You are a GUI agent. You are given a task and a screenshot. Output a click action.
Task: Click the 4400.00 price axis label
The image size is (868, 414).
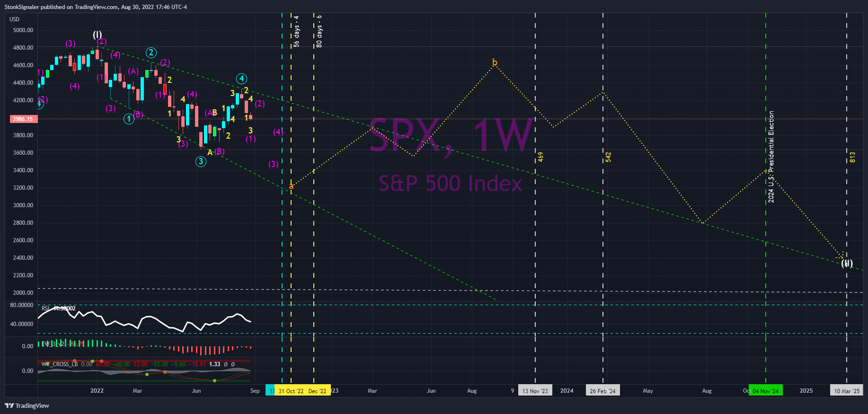[23, 83]
